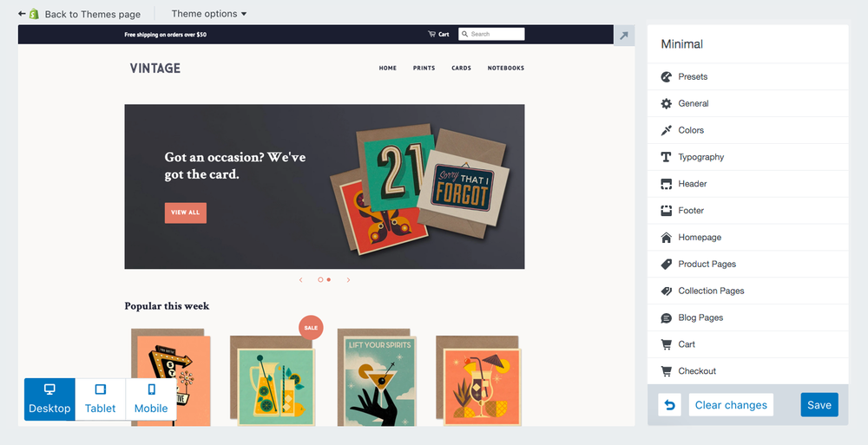Open the Header settings section
868x445 pixels.
click(748, 184)
